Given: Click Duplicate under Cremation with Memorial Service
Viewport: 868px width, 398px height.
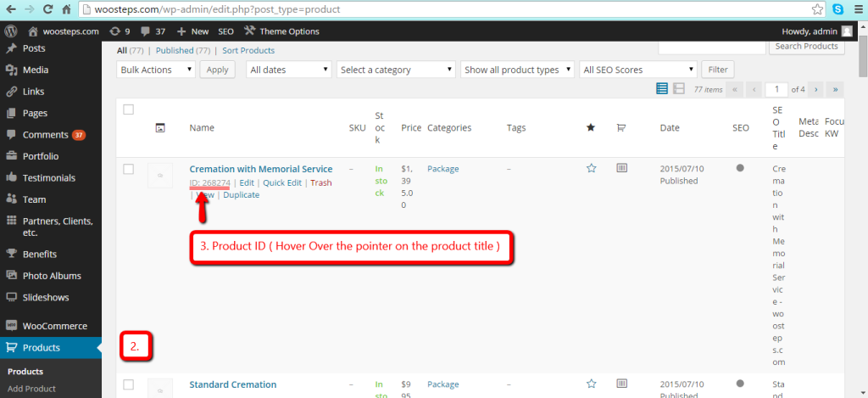Looking at the screenshot, I should [242, 195].
